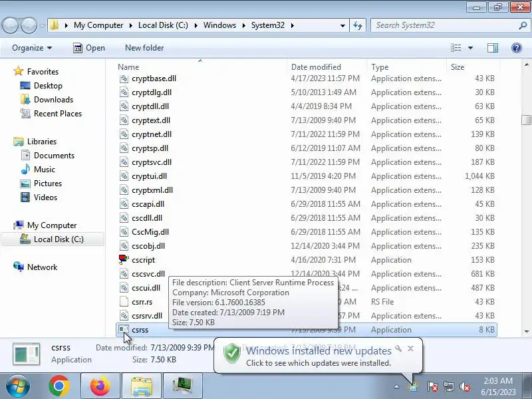This screenshot has width=532, height=399.
Task: Click Local Disk (C:) breadcrumb
Action: [163, 25]
